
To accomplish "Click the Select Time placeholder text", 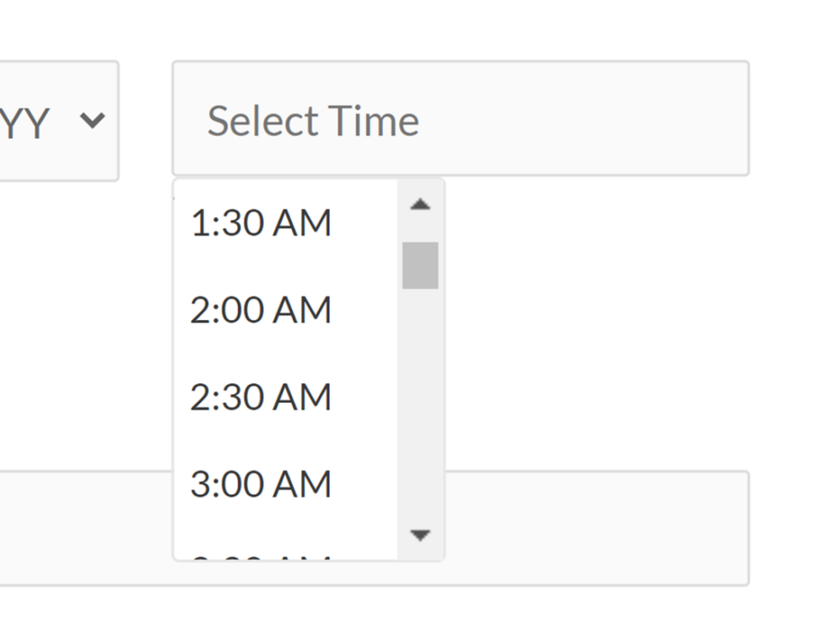I will (313, 121).
